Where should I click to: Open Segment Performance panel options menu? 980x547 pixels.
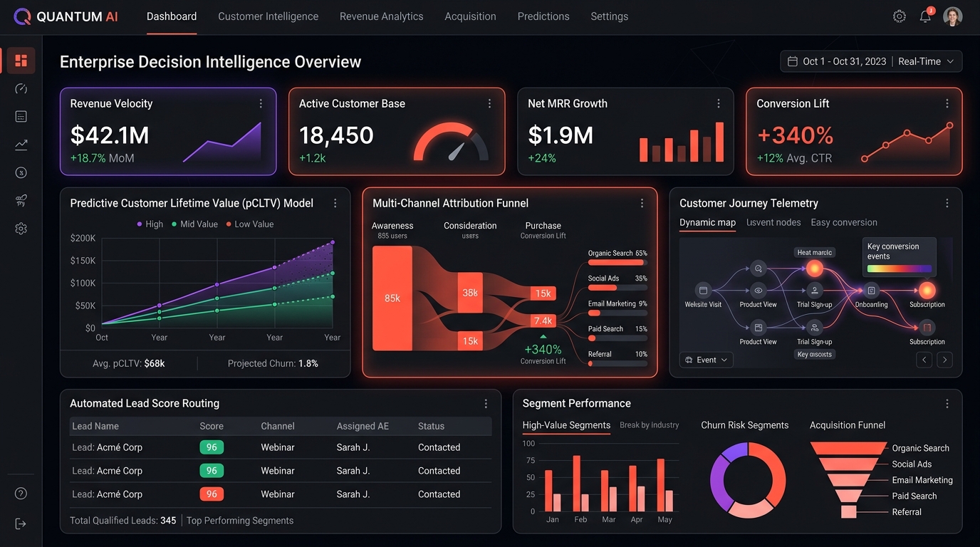click(947, 403)
